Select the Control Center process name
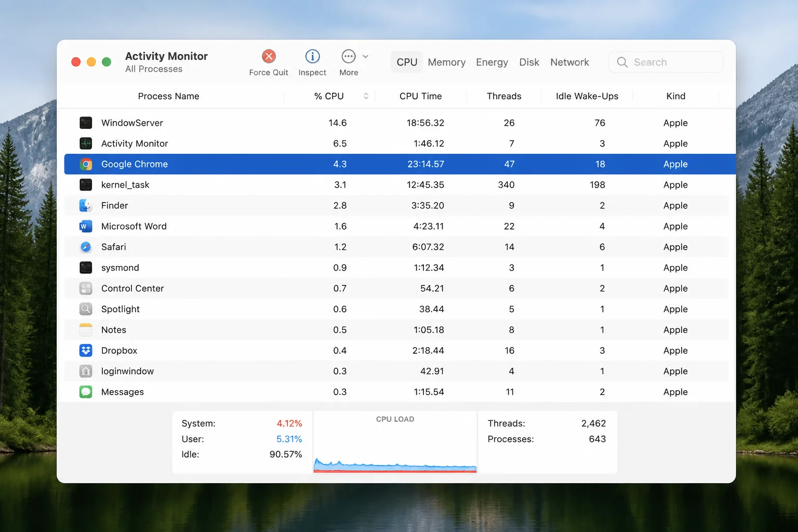Image resolution: width=798 pixels, height=532 pixels. point(132,288)
